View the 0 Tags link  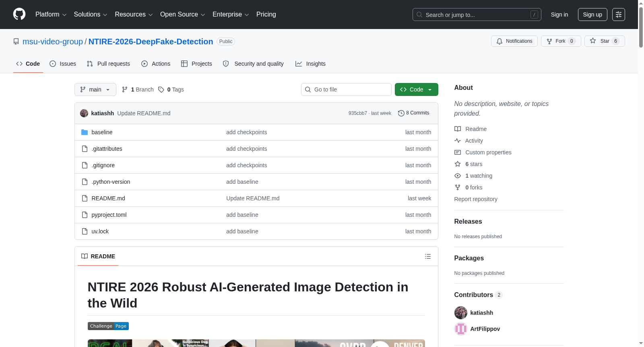click(x=171, y=89)
